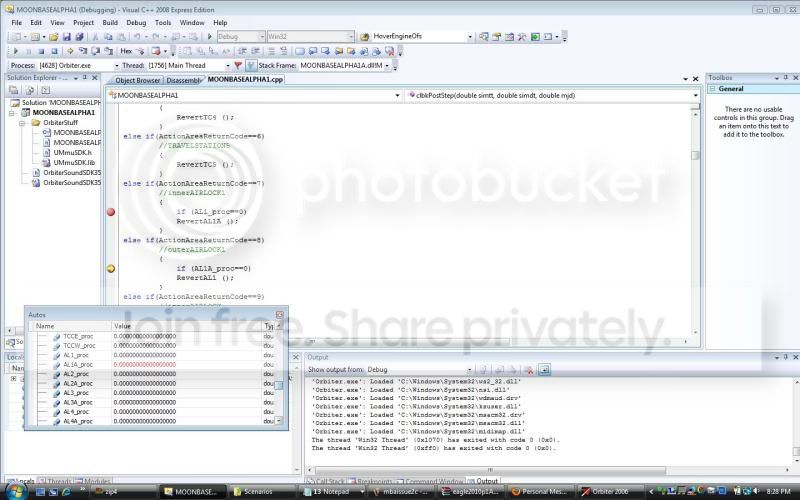Open the Tools menu
Screen dimensions: 800x500
(163, 22)
